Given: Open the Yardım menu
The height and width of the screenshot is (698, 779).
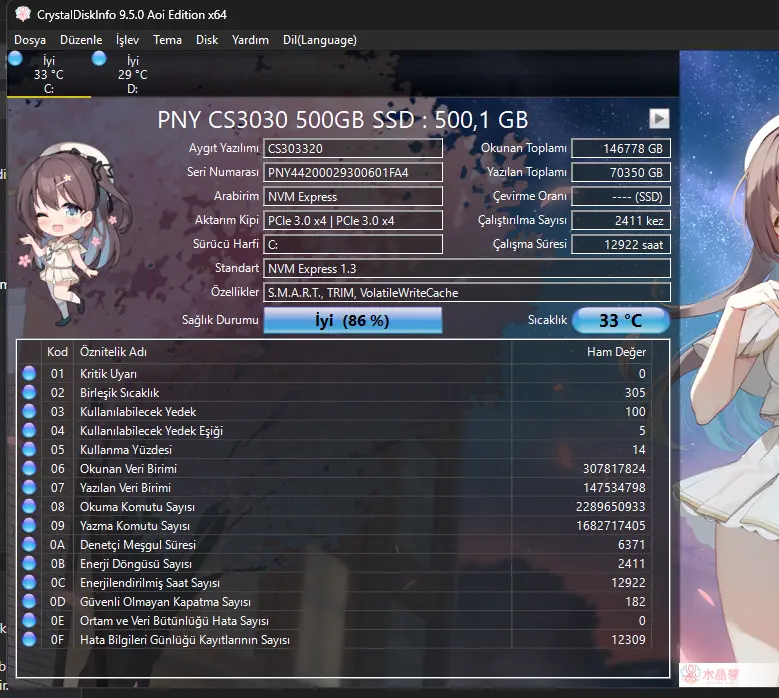Looking at the screenshot, I should click(250, 40).
